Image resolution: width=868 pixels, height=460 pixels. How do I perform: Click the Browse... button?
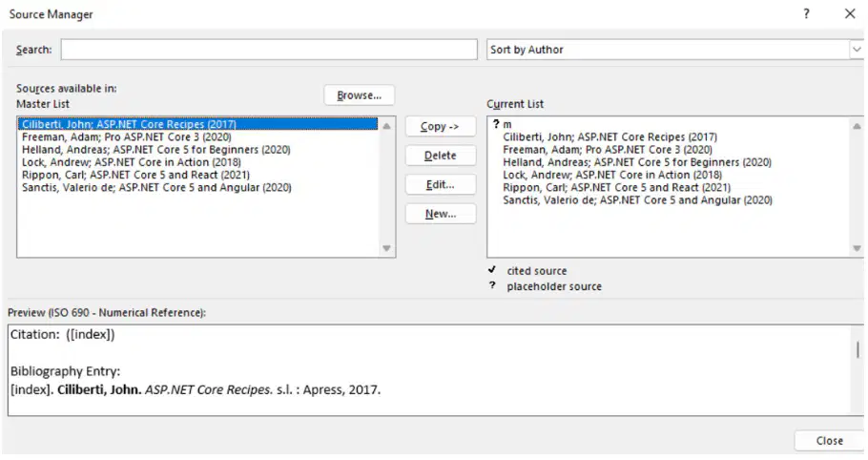coord(360,95)
